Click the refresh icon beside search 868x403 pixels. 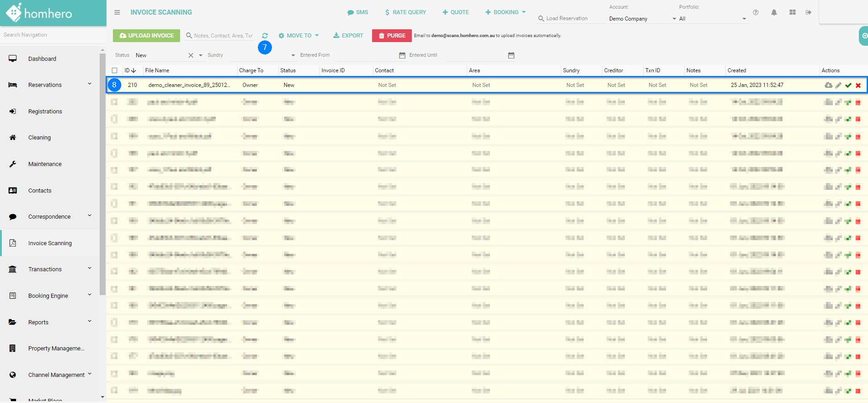click(265, 36)
